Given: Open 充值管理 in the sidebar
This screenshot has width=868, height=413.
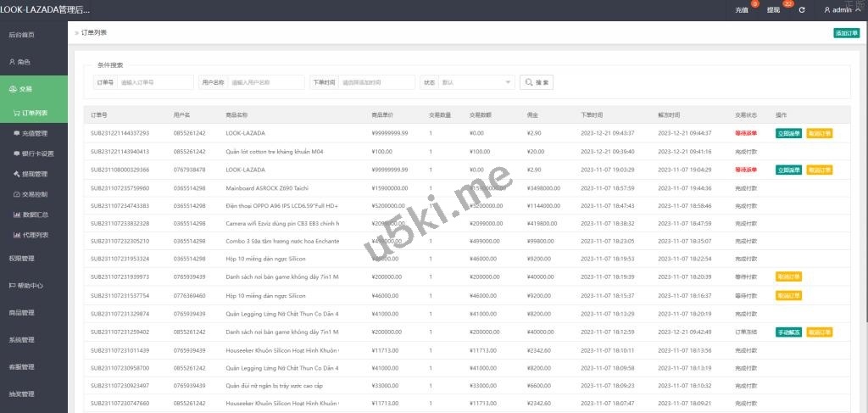Looking at the screenshot, I should 34,133.
